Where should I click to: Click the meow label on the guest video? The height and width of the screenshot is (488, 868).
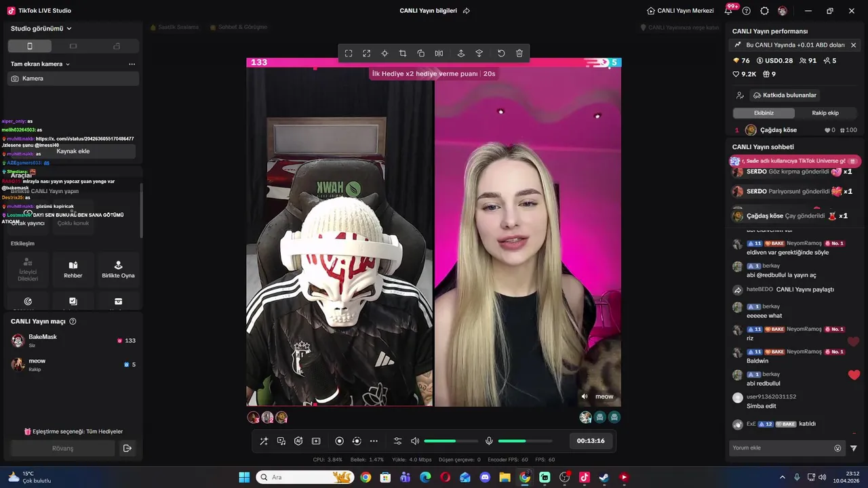[604, 396]
